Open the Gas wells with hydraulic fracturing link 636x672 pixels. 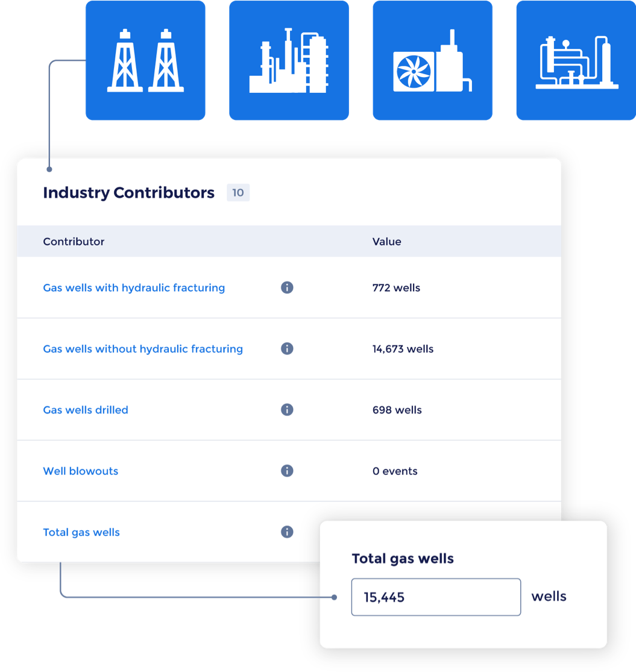(133, 287)
